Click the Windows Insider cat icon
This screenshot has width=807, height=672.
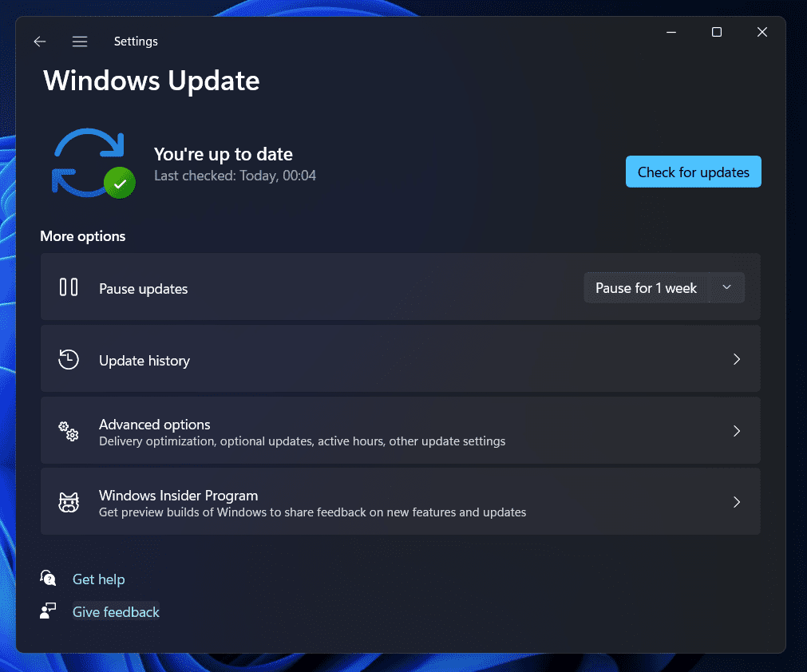(x=69, y=502)
